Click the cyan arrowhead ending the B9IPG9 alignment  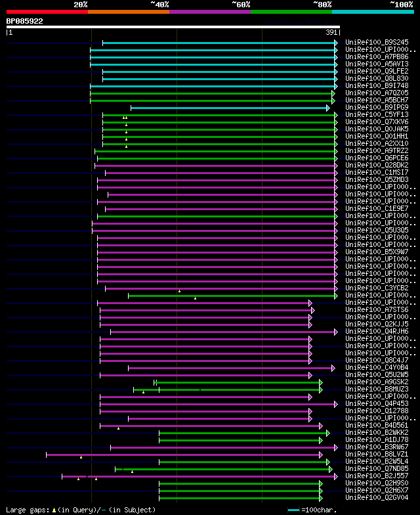[x=328, y=108]
